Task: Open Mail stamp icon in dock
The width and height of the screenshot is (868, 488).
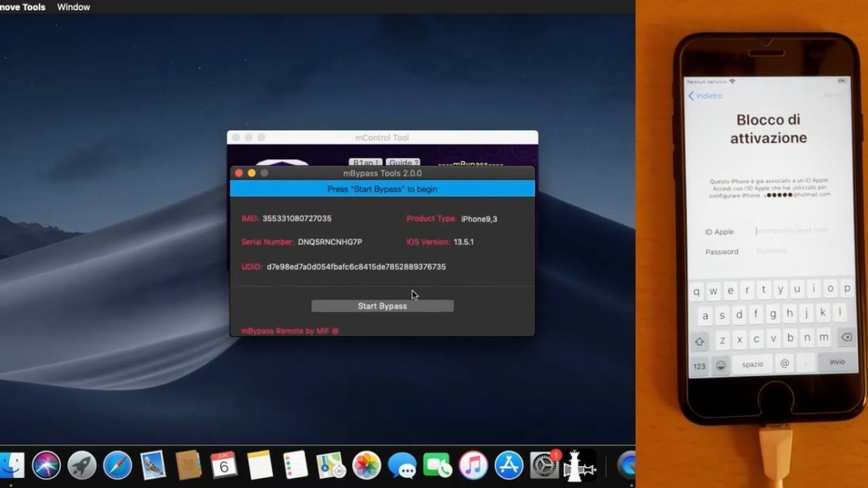Action: point(153,466)
